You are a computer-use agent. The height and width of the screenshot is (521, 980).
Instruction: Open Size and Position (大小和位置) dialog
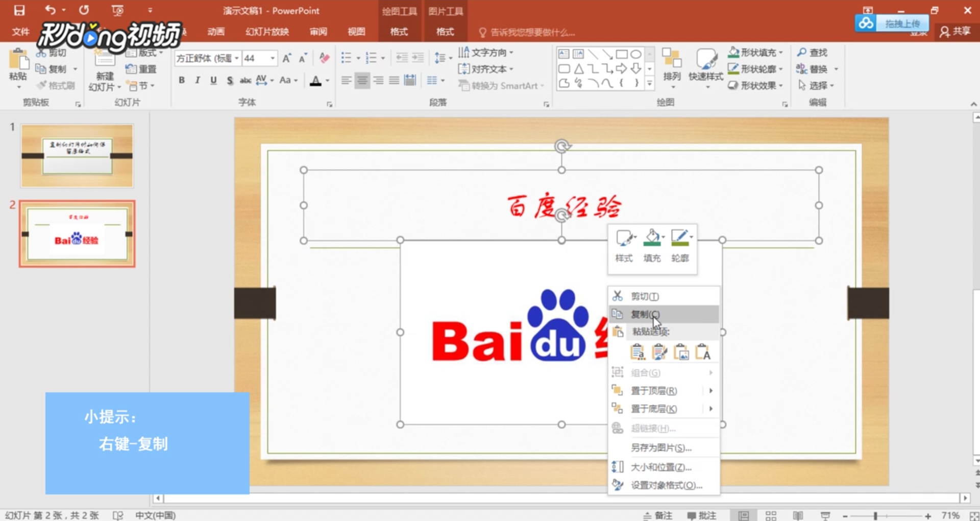tap(664, 467)
